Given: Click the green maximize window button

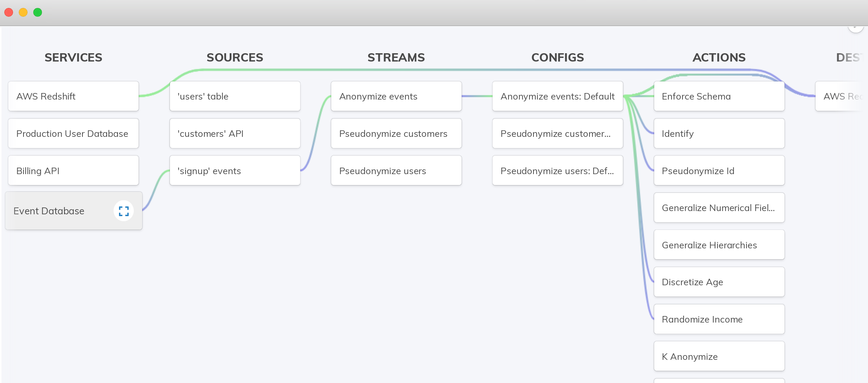Looking at the screenshot, I should tap(38, 12).
